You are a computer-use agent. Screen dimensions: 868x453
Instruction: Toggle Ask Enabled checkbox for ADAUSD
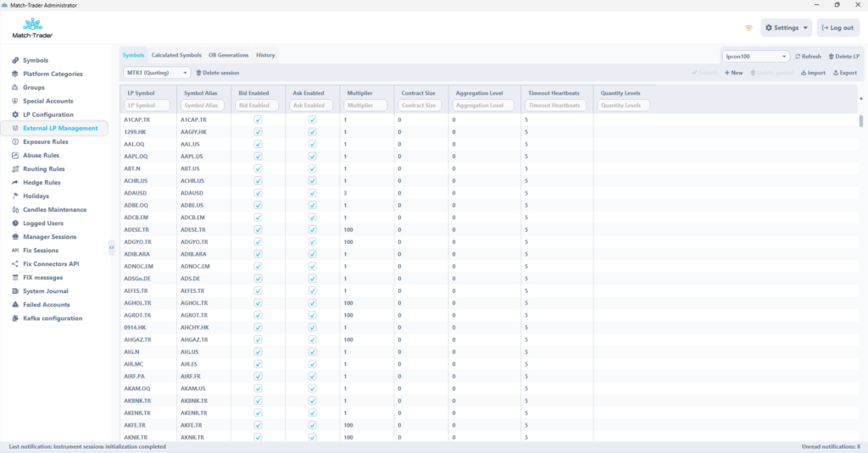tap(312, 193)
